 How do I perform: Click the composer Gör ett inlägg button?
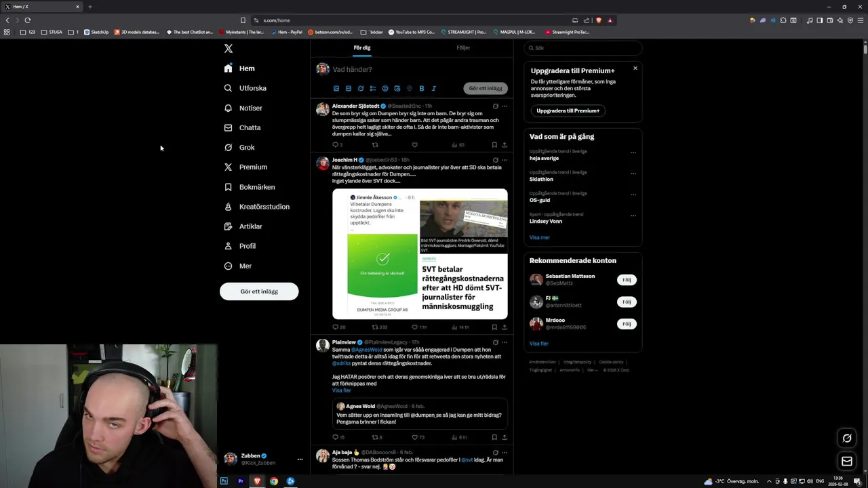tap(486, 88)
